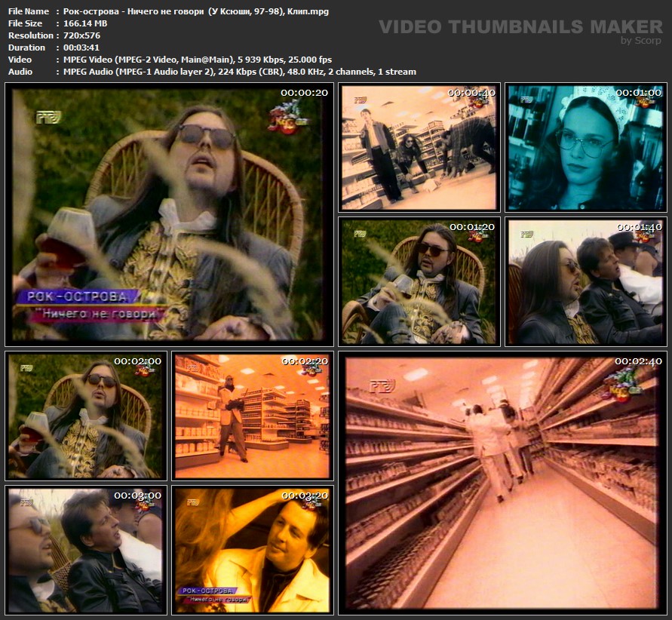Open the yellow-tinted thumbnail at 00:03:20
The image size is (672, 620).
tap(253, 550)
